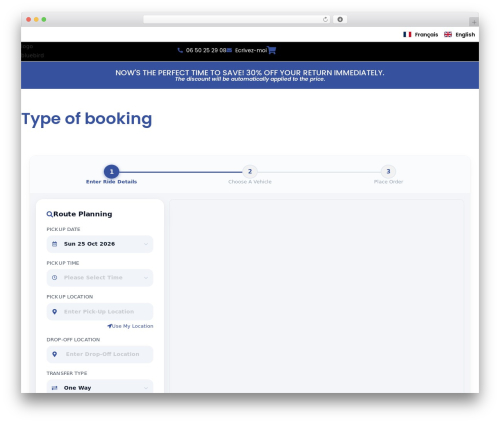Click the round icon button right of the address bar
This screenshot has height=423, width=500.
(x=340, y=19)
